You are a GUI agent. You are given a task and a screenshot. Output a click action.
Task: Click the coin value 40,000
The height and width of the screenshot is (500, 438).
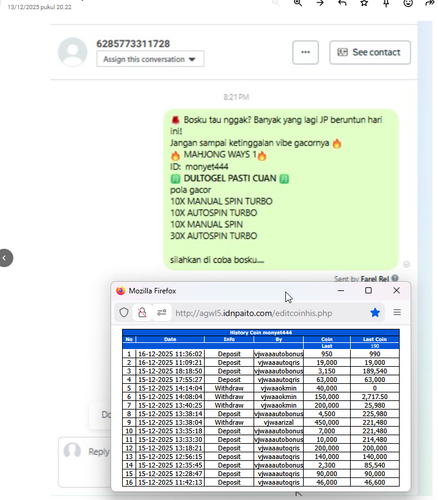pyautogui.click(x=327, y=388)
